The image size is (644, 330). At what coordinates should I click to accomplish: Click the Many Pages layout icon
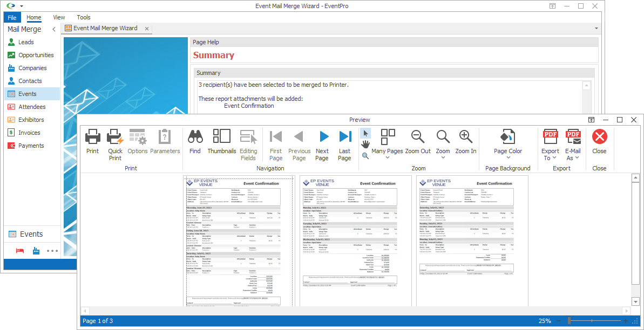[388, 136]
